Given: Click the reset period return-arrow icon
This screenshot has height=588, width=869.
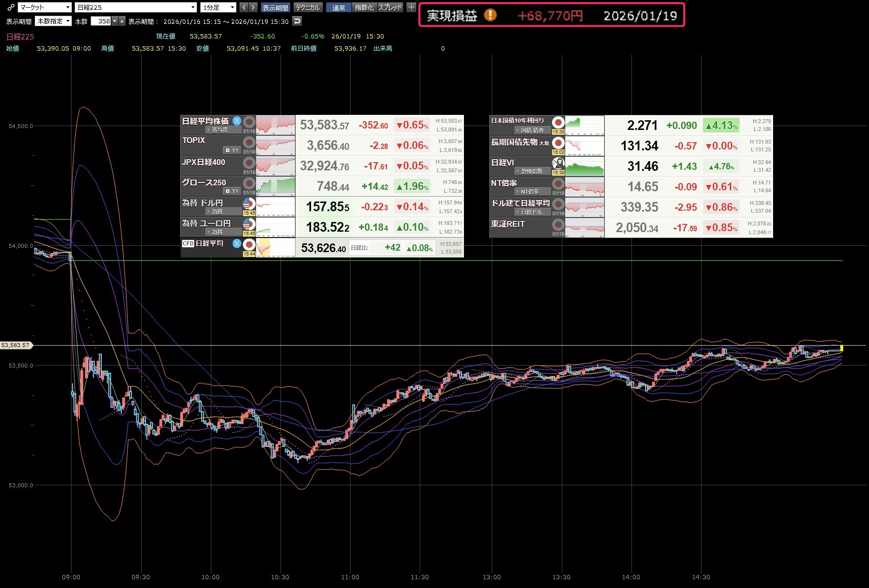Looking at the screenshot, I should 297,21.
